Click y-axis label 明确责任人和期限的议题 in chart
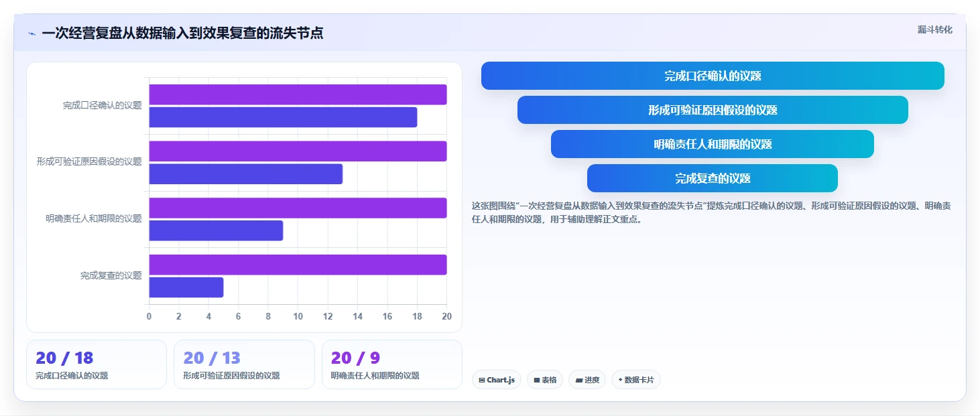980x416 pixels. click(x=94, y=218)
